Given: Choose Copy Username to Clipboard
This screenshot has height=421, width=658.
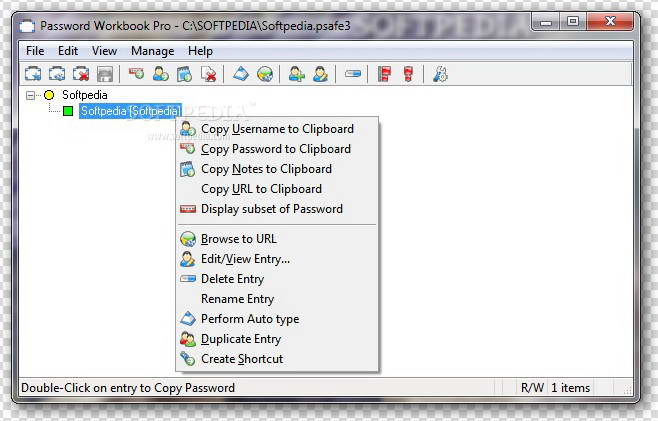Looking at the screenshot, I should click(277, 129).
